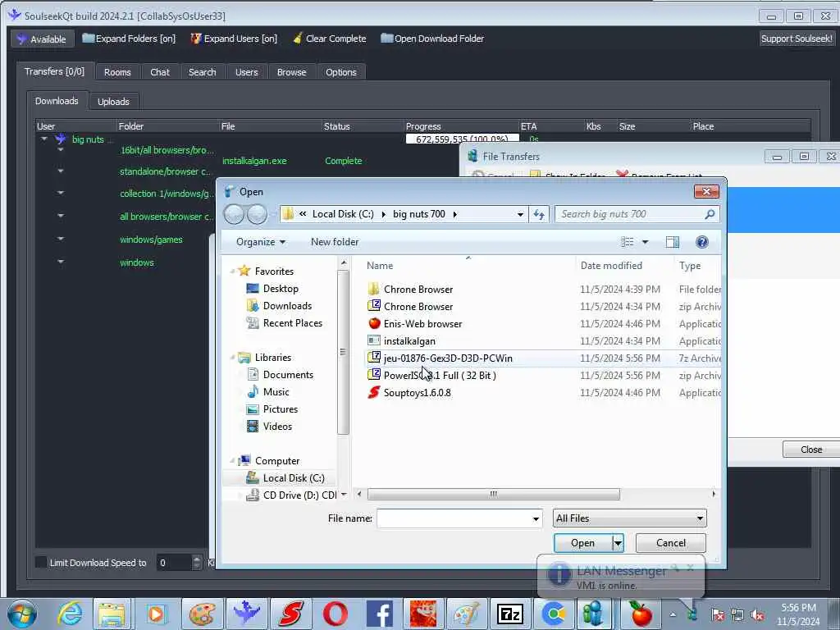Open Internet Explorer from the taskbar

(x=70, y=614)
